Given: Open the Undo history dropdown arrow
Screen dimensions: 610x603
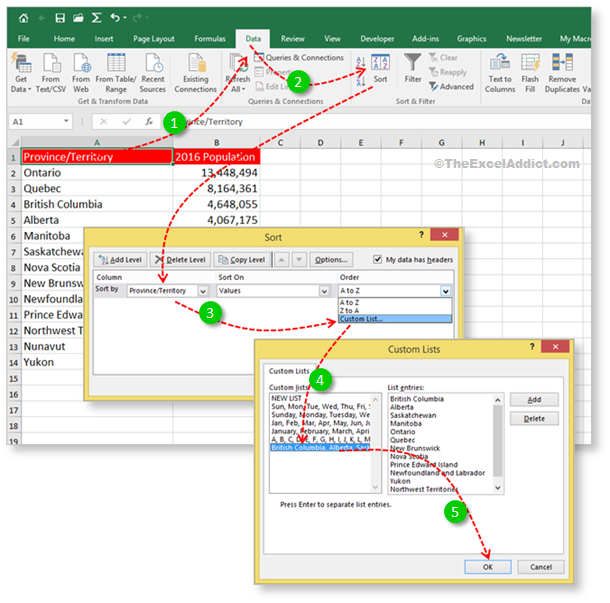Looking at the screenshot, I should coord(125,18).
